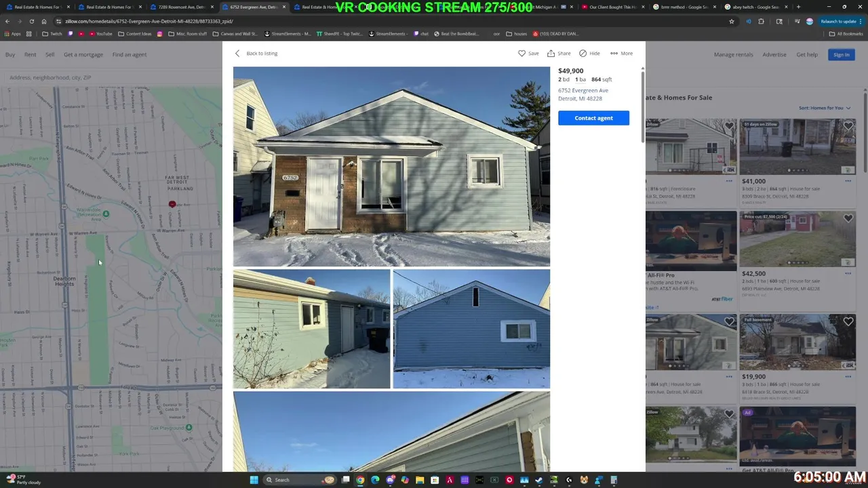This screenshot has width=868, height=488.
Task: Click the red home marker on map
Action: [172, 204]
